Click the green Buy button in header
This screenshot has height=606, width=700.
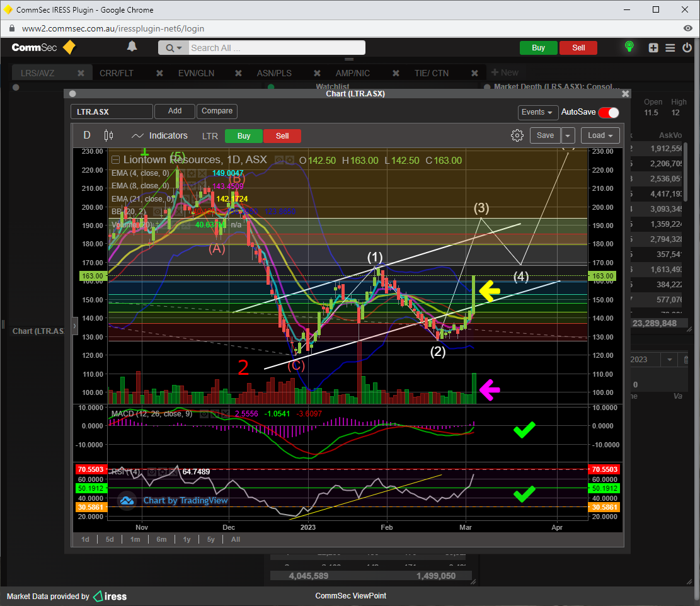(539, 48)
